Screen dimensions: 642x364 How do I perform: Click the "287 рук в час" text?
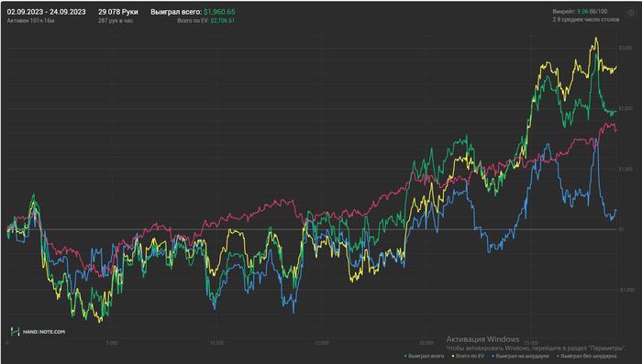[116, 20]
